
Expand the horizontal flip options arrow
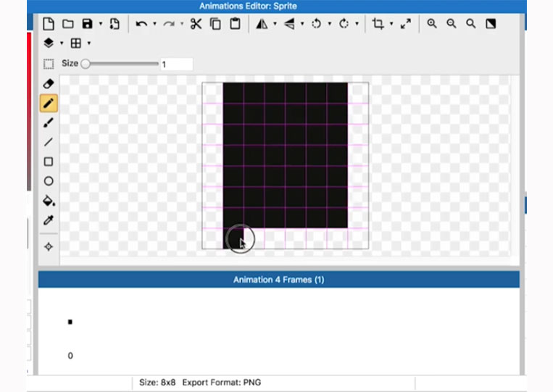click(x=275, y=24)
